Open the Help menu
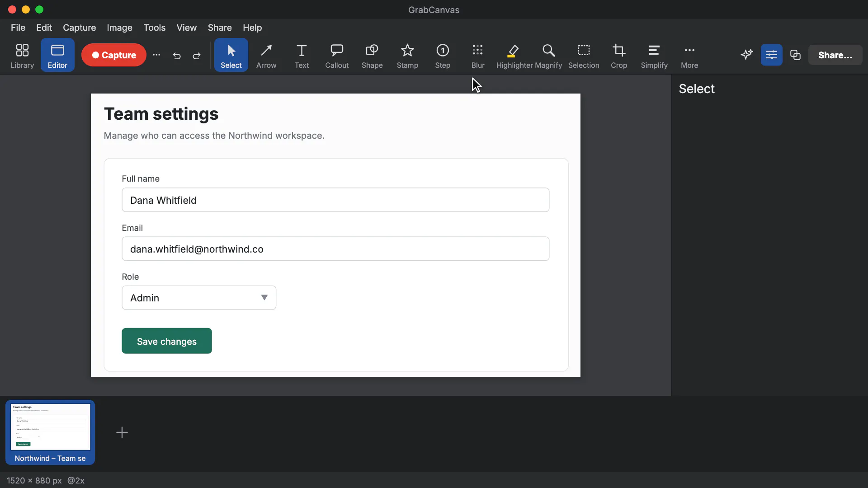This screenshot has width=868, height=488. point(252,28)
